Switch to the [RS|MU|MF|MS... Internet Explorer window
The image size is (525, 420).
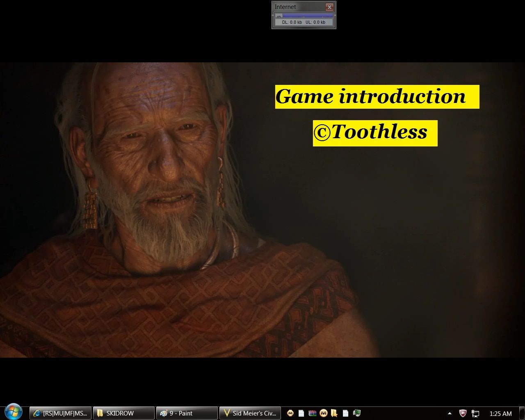point(60,413)
